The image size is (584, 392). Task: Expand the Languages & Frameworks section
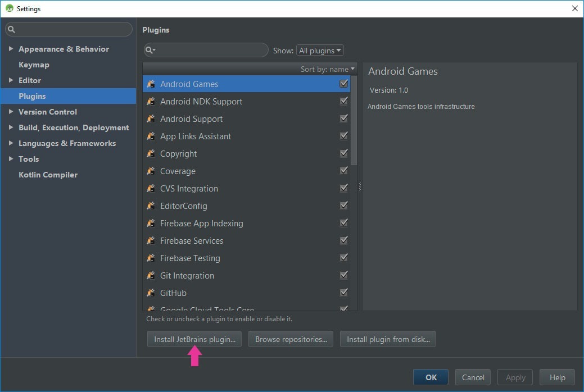11,143
